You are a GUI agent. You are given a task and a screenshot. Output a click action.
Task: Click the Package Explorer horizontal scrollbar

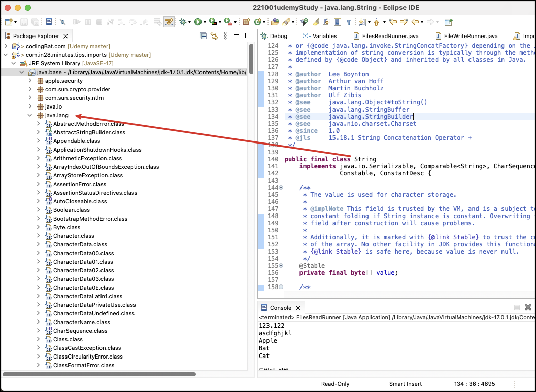(x=99, y=374)
